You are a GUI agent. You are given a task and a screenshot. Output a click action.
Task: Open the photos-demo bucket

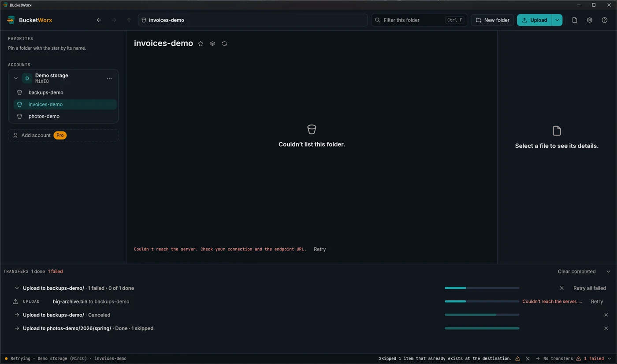[x=65, y=116]
